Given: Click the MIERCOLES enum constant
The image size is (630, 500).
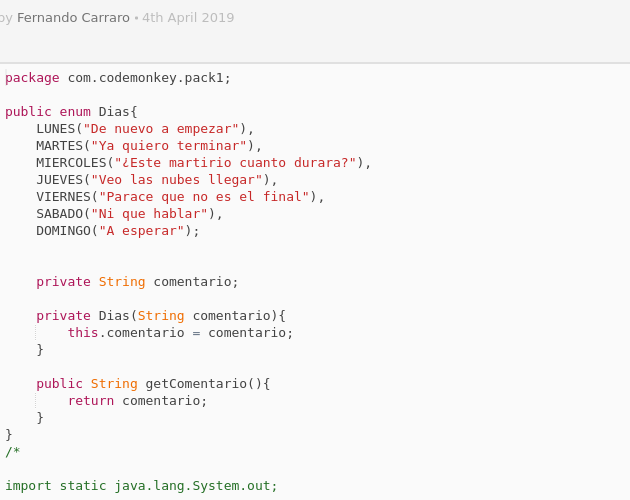Looking at the screenshot, I should pyautogui.click(x=71, y=163).
